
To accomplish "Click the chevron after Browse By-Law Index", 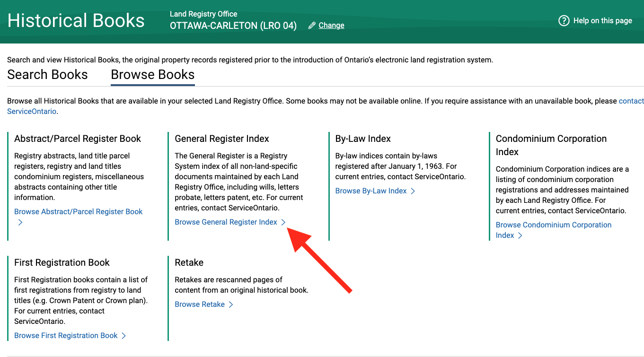I will pyautogui.click(x=413, y=191).
